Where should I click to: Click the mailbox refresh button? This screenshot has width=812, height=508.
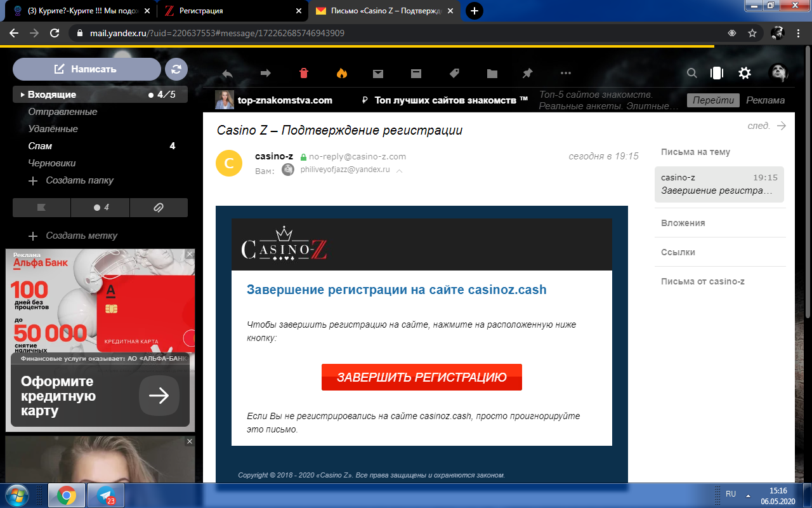tap(176, 69)
